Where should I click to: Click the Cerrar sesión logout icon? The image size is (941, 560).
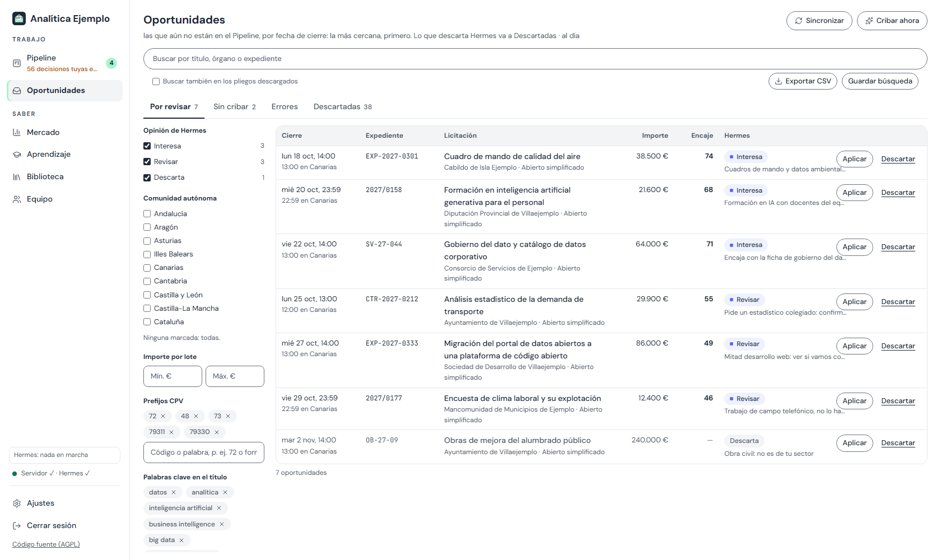point(17,526)
